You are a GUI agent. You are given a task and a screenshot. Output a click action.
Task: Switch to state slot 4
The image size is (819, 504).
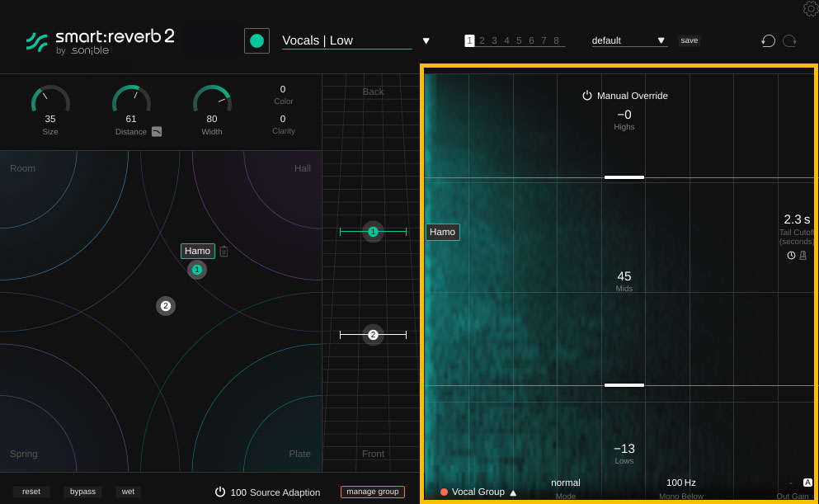pyautogui.click(x=506, y=40)
